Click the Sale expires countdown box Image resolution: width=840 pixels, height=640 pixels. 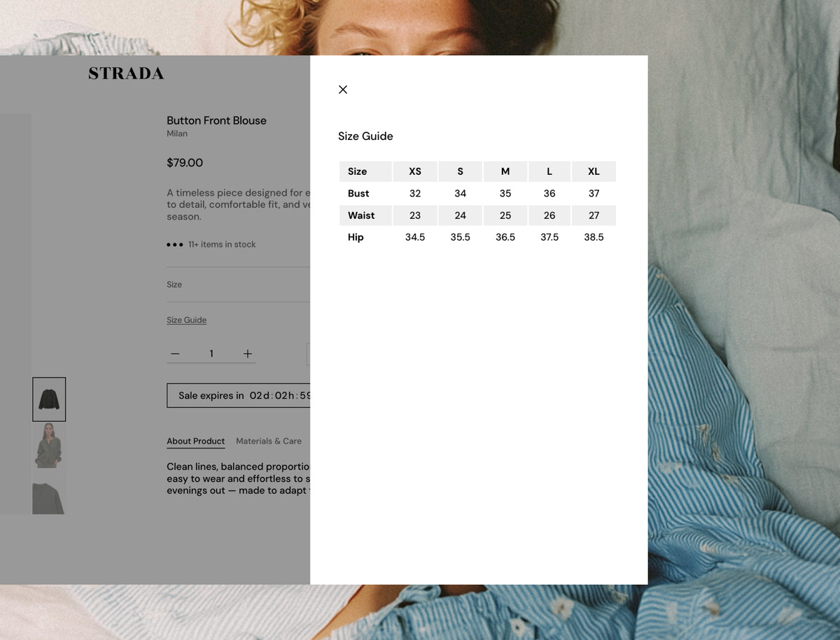(x=239, y=395)
